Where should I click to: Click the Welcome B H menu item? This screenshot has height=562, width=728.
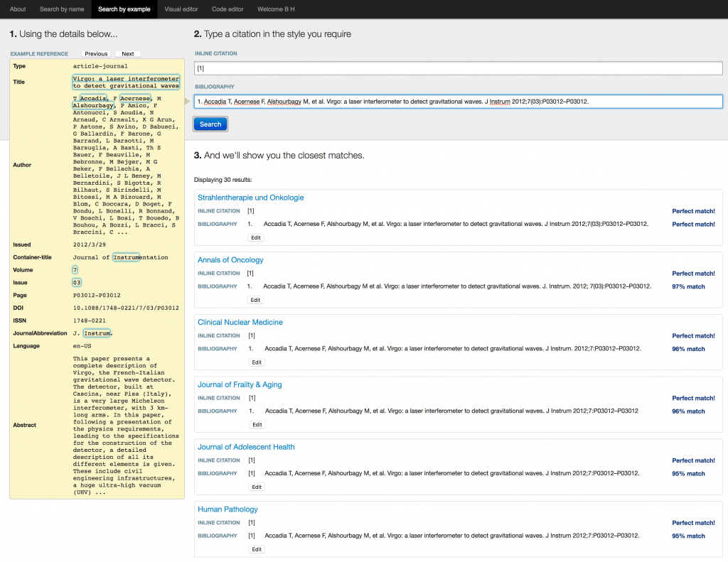(x=276, y=9)
